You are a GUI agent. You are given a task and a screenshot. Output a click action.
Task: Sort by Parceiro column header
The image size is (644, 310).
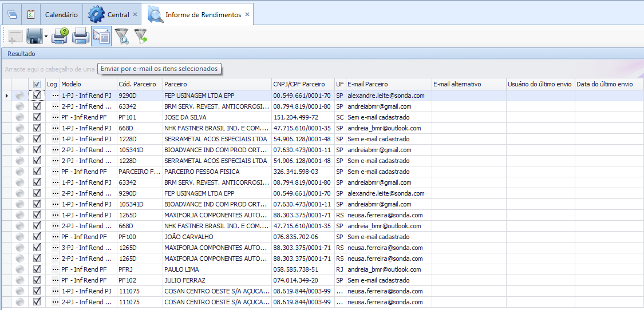216,84
